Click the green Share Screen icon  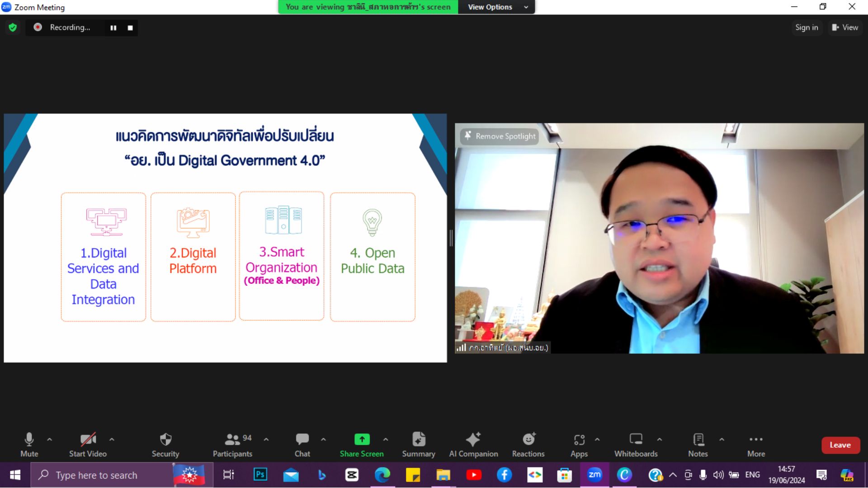(362, 439)
